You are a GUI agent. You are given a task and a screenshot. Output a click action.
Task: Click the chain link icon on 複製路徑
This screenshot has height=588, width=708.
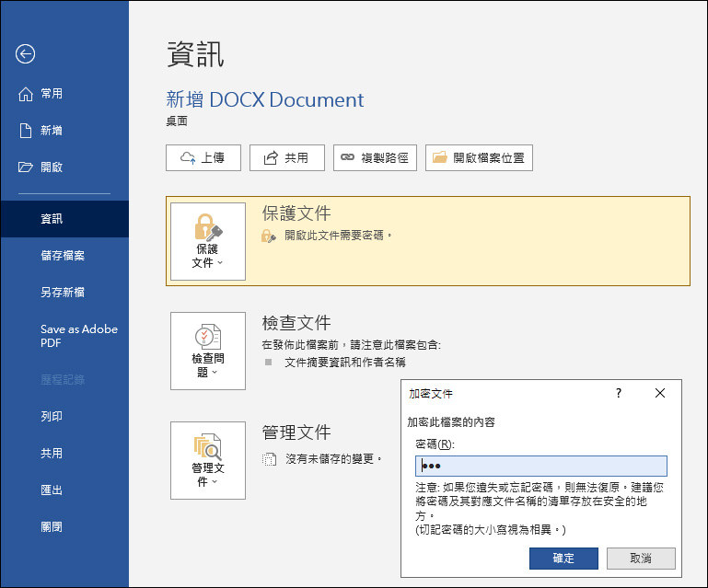(x=347, y=157)
